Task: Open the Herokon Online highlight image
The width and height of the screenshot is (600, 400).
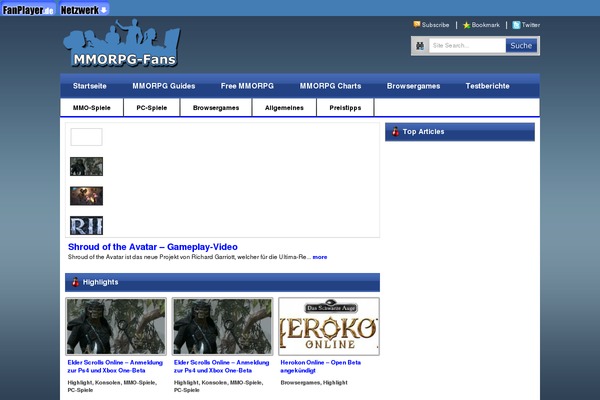Action: pyautogui.click(x=329, y=327)
